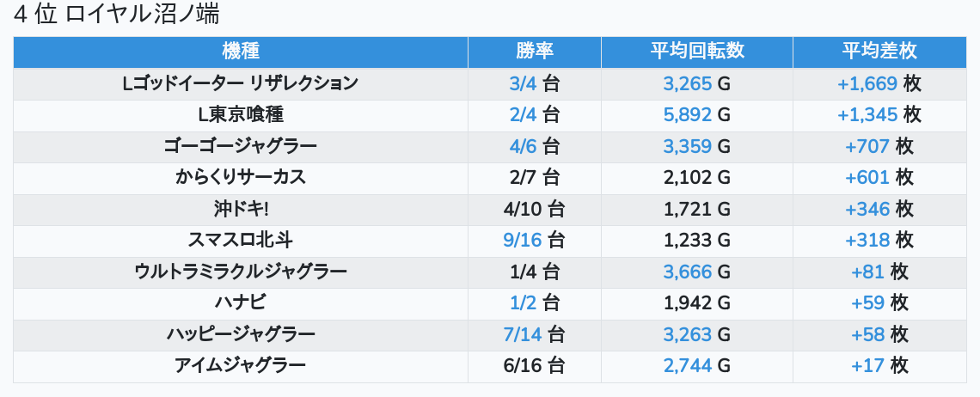Click the ハッピージャグラー machine name
The width and height of the screenshot is (980, 397).
pyautogui.click(x=241, y=334)
